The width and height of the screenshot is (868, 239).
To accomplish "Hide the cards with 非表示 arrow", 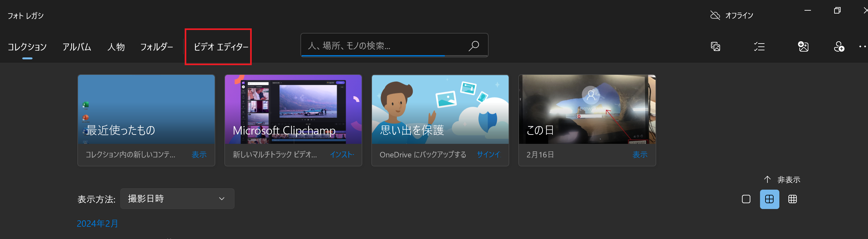I will pos(782,180).
